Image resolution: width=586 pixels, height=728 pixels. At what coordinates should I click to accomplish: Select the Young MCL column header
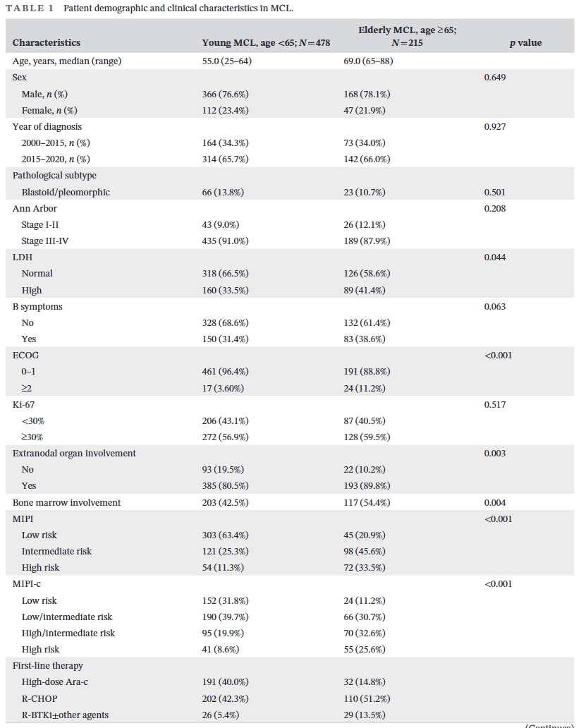tap(266, 43)
